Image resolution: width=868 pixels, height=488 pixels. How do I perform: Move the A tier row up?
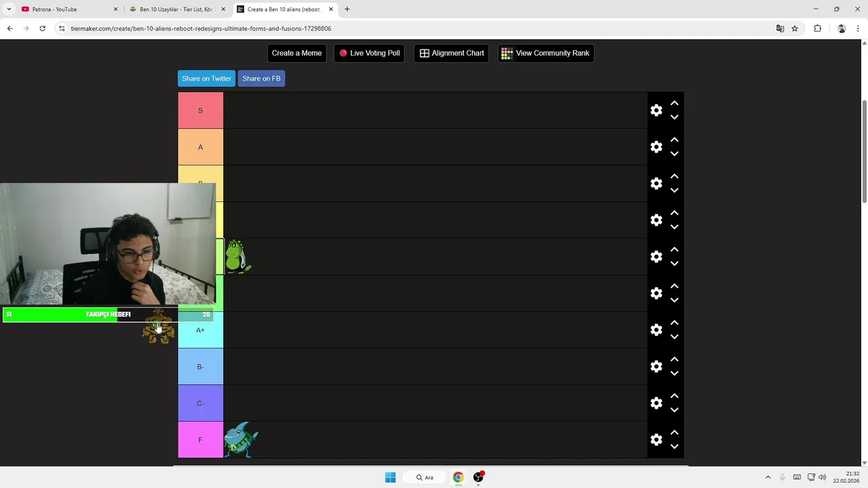tap(674, 140)
